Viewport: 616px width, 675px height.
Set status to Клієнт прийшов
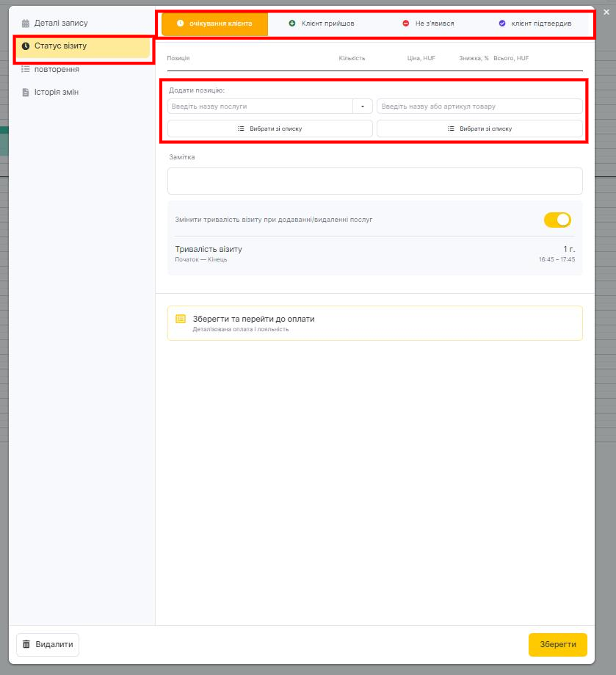click(322, 24)
